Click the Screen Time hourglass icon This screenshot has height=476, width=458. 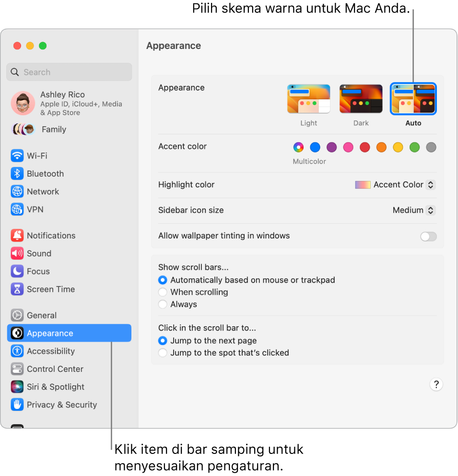[17, 289]
